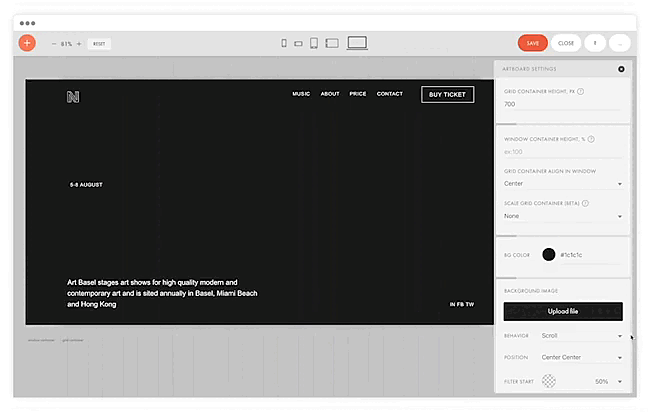
Task: Click help icon beside Window Container Height
Action: click(591, 139)
